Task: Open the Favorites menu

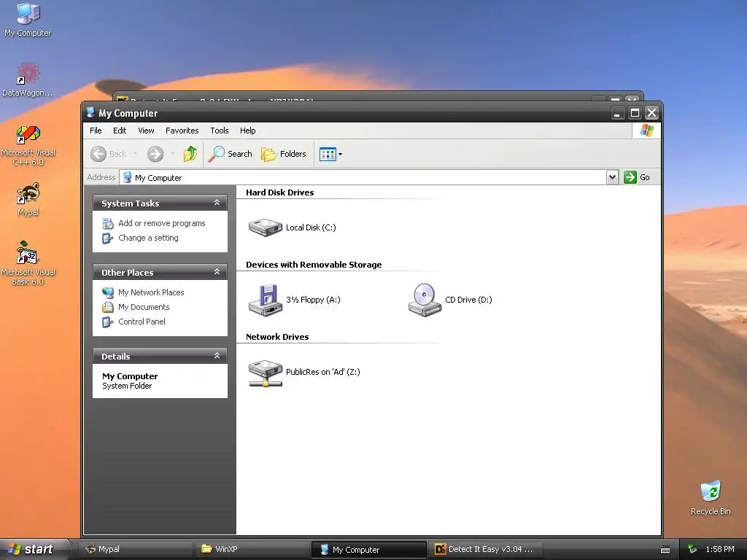Action: (x=182, y=131)
